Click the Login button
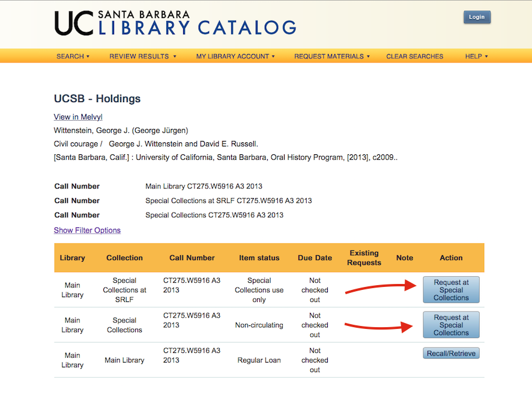Viewport: 532px width, 404px height. pyautogui.click(x=477, y=17)
